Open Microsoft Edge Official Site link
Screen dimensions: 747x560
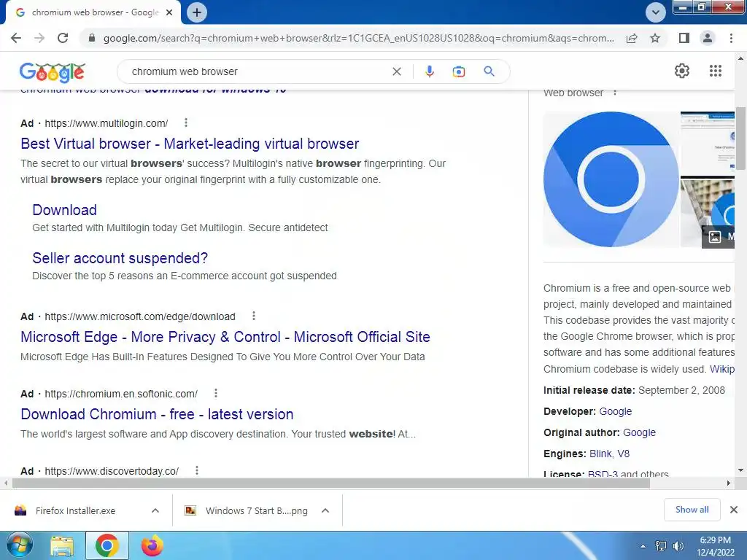225,337
